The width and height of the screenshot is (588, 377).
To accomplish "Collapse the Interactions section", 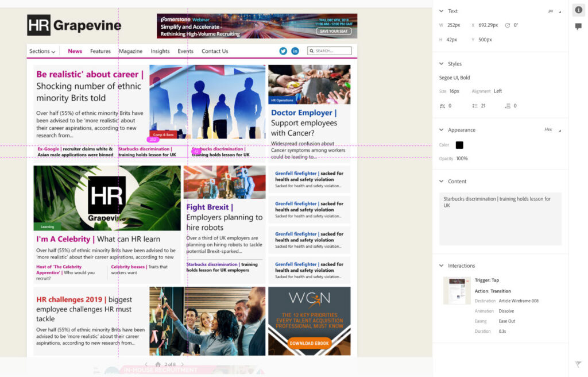I will click(441, 266).
